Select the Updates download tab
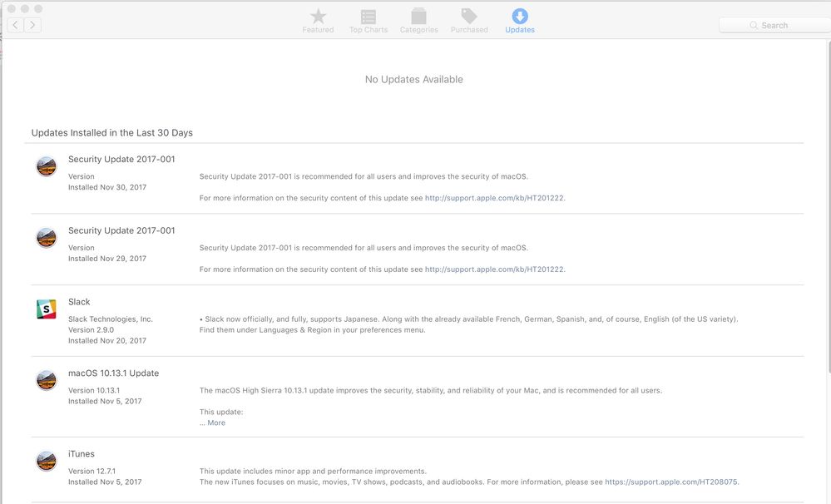Image resolution: width=831 pixels, height=504 pixels. pyautogui.click(x=520, y=21)
